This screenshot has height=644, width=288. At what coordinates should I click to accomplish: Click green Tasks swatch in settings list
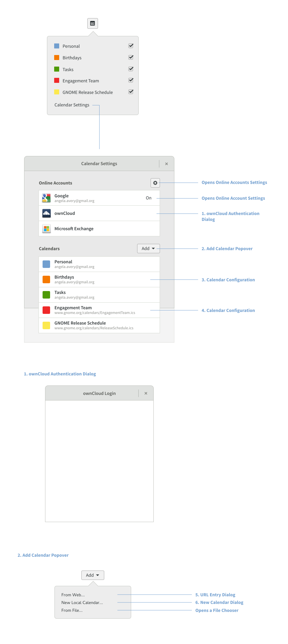[46, 295]
